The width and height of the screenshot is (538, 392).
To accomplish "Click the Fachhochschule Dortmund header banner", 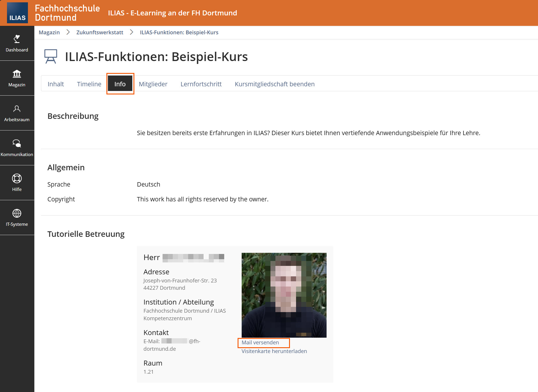I will click(x=67, y=13).
